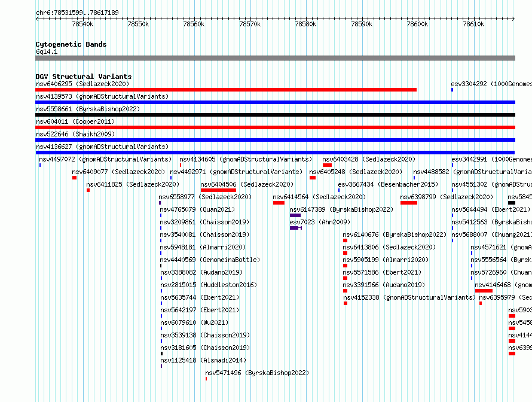Screen dimensions: 532x402
Task: Click the gray 6q14.1 cytogenetic band bar
Action: coord(275,58)
